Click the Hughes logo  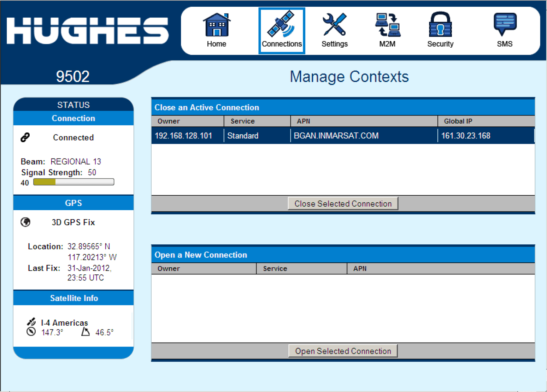[88, 31]
